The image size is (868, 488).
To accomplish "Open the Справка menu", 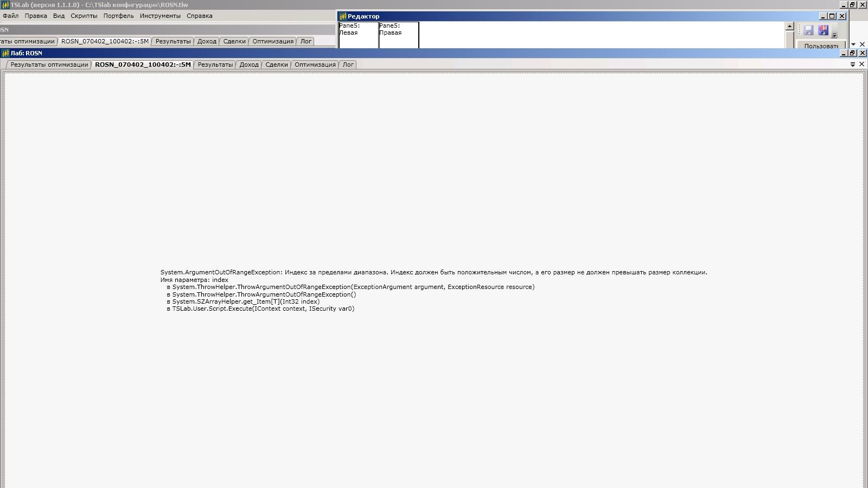I will [200, 16].
